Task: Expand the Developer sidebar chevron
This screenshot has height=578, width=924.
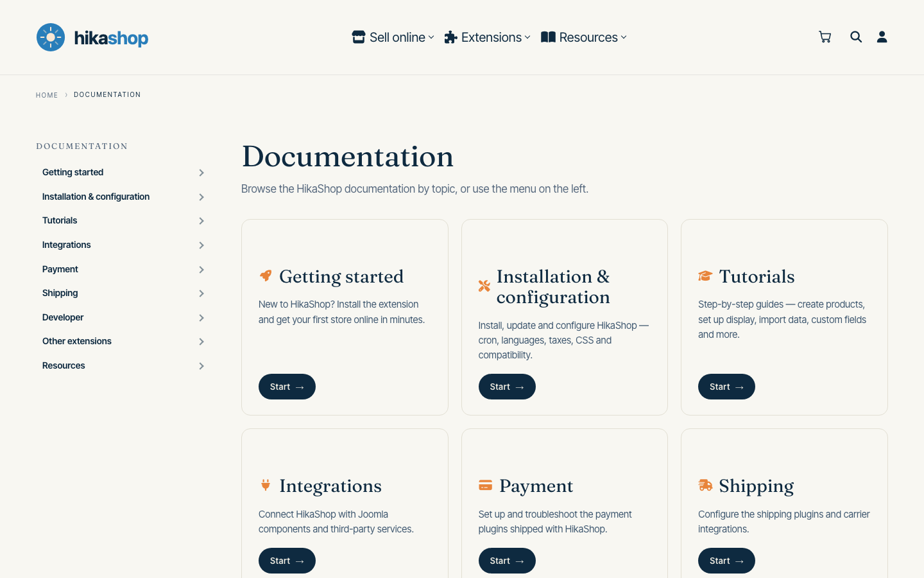Action: tap(201, 318)
